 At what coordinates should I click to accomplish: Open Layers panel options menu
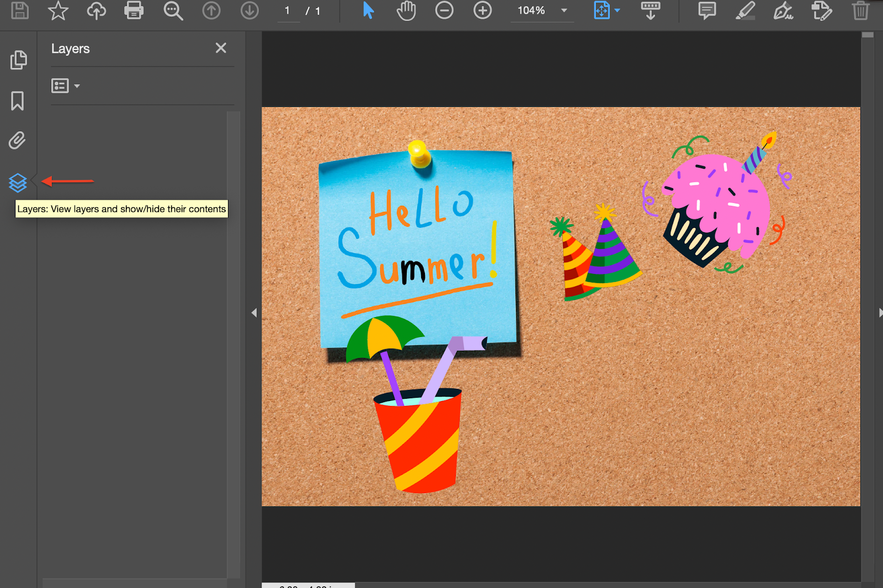[x=66, y=86]
